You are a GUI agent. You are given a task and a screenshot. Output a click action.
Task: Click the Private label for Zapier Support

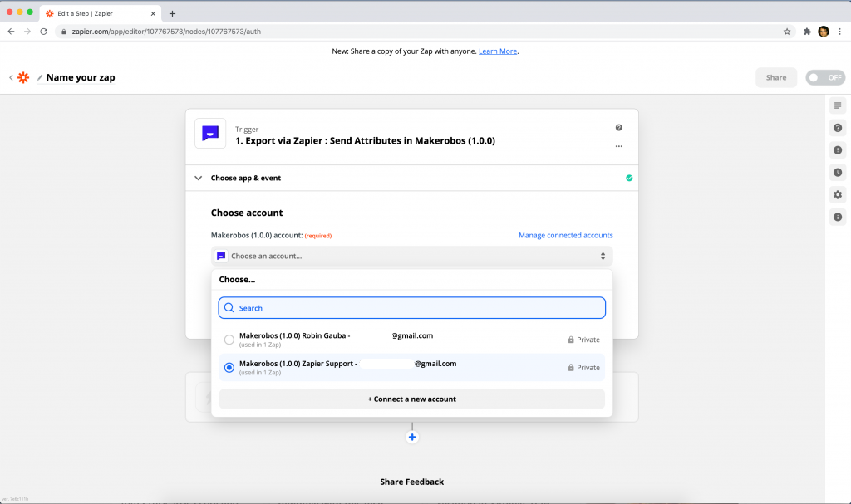(x=588, y=367)
